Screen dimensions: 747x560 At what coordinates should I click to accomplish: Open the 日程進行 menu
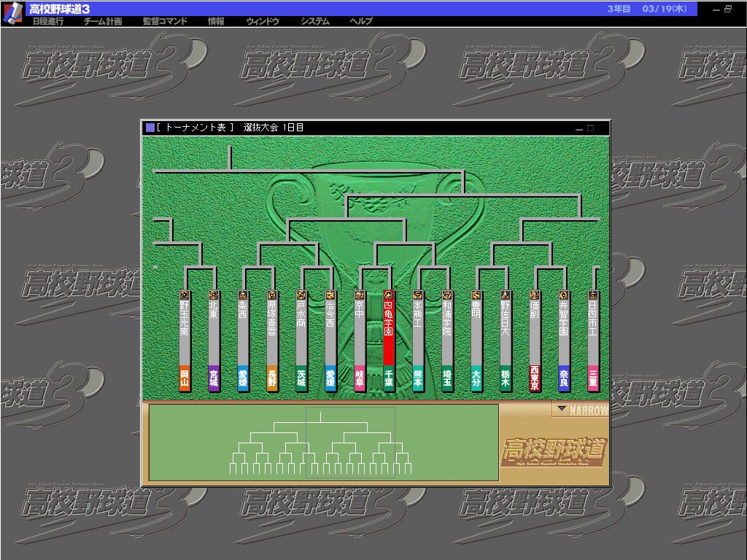point(48,21)
